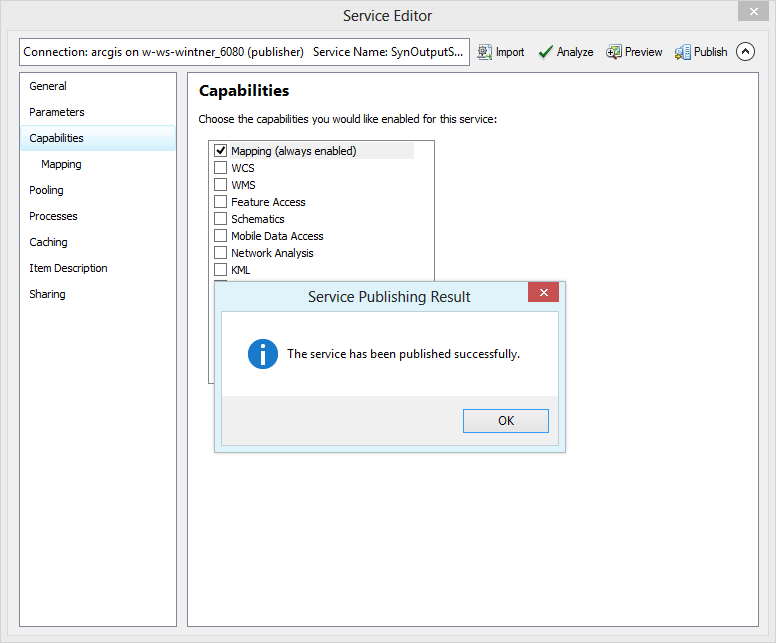
Task: Open the Processes settings
Action: point(98,216)
